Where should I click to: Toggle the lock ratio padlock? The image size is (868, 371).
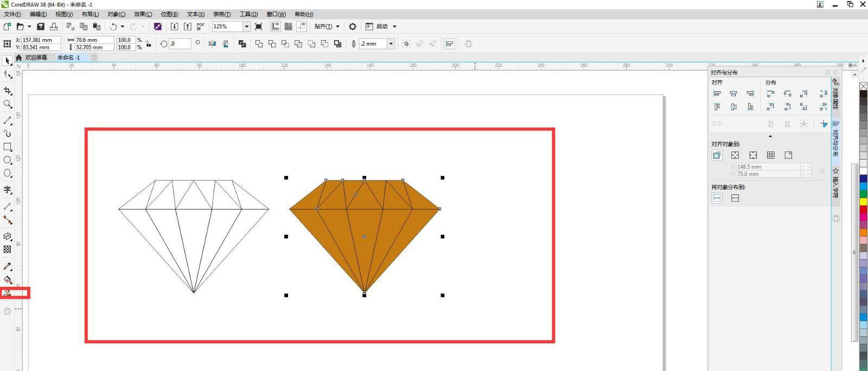click(149, 44)
